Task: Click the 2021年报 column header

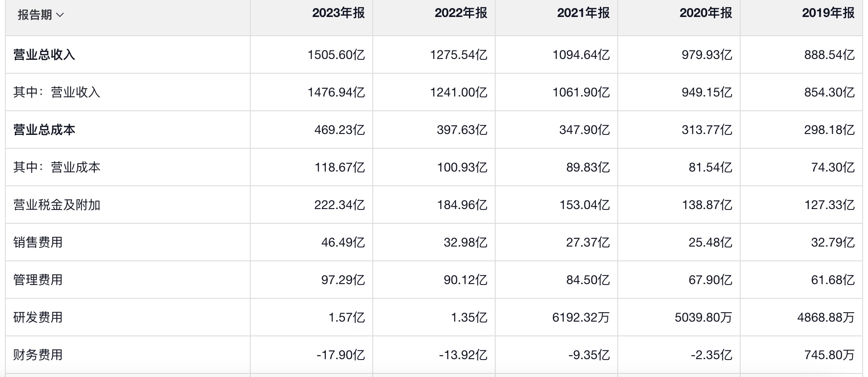Action: click(x=583, y=13)
